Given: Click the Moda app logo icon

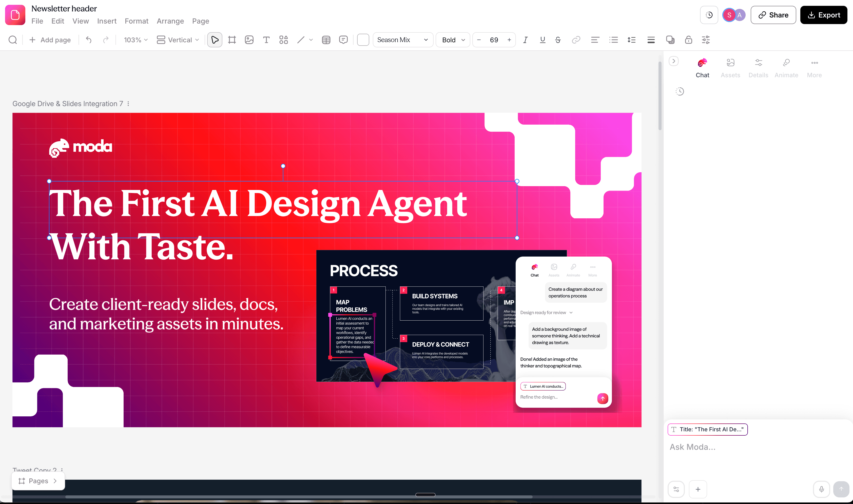Looking at the screenshot, I should 15,15.
